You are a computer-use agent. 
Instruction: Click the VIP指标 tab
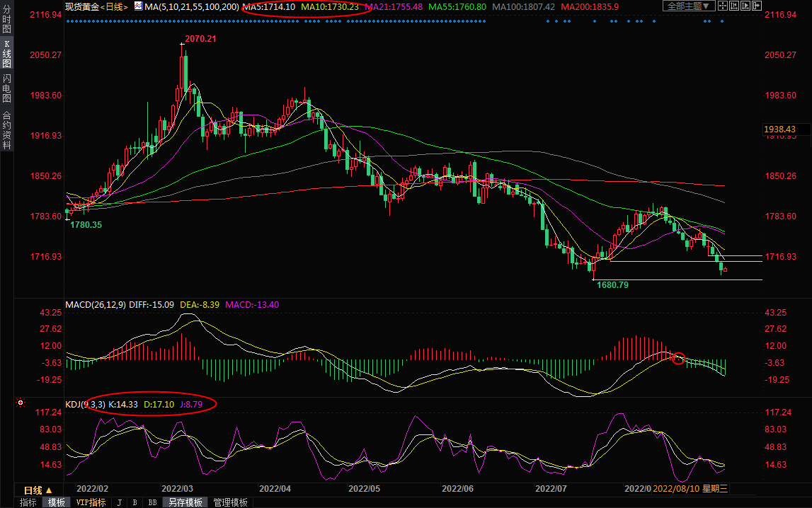coord(91,502)
